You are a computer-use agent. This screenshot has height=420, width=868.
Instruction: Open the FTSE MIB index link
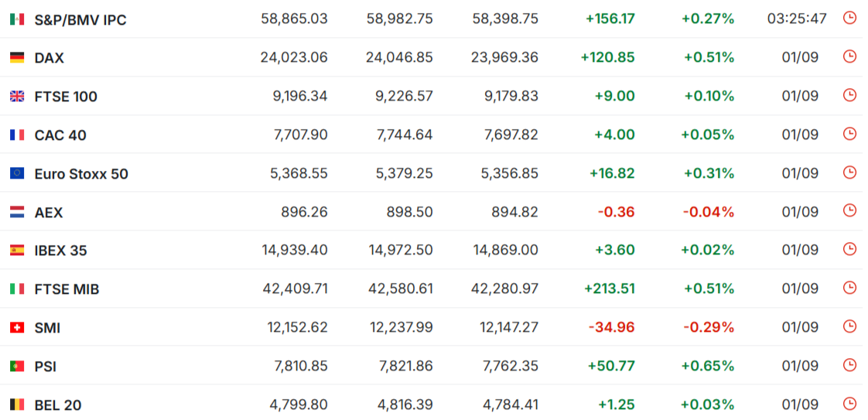click(67, 289)
